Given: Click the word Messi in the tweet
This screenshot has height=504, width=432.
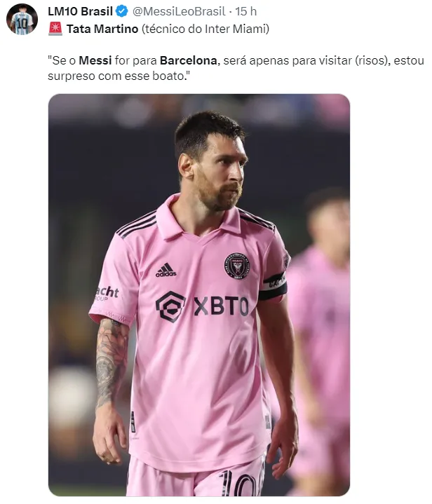Looking at the screenshot, I should [x=95, y=60].
